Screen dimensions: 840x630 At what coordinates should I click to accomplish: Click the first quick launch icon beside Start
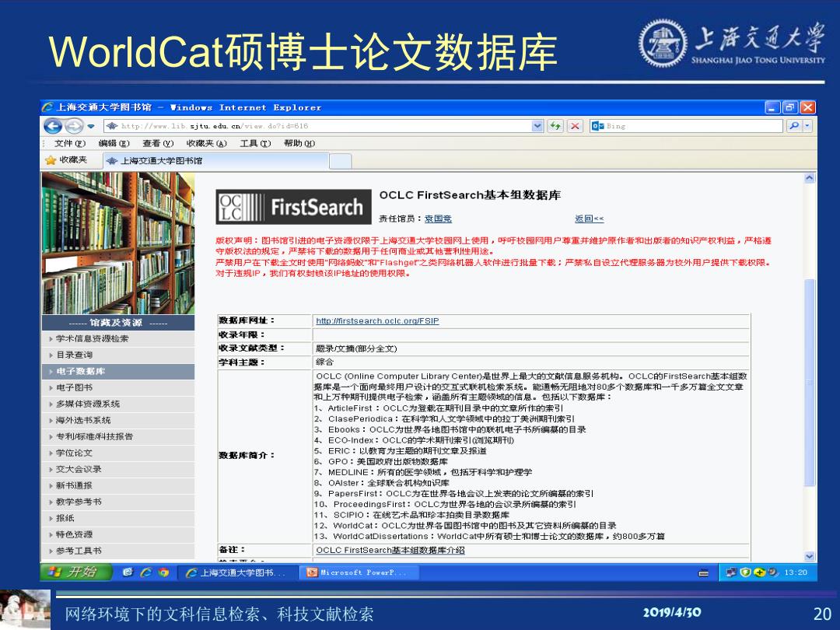[127, 572]
